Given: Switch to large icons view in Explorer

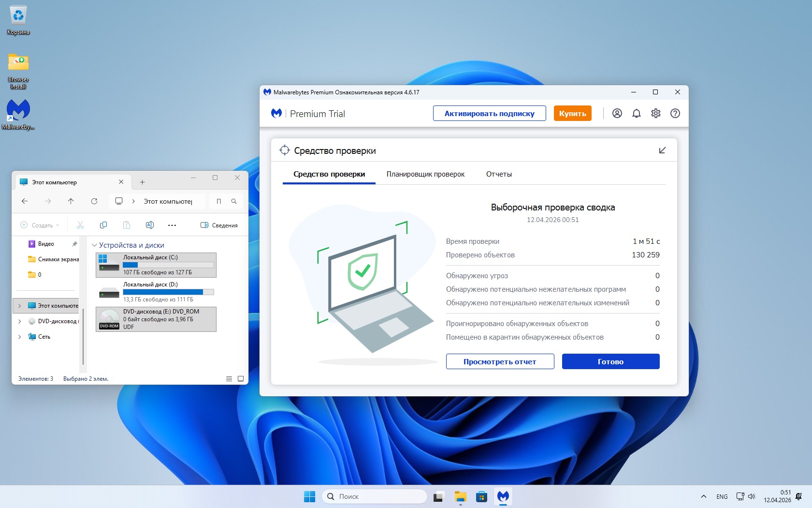Looking at the screenshot, I should (x=241, y=379).
